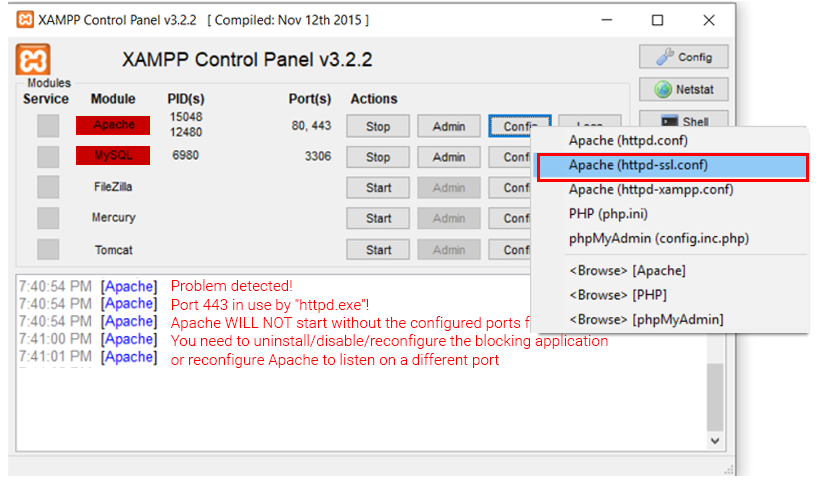Toggle the MySQL service checkbox

coord(48,156)
